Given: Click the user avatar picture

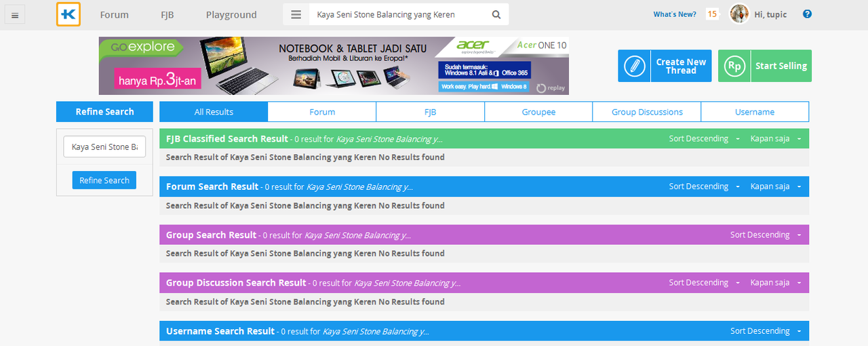Looking at the screenshot, I should pos(739,14).
